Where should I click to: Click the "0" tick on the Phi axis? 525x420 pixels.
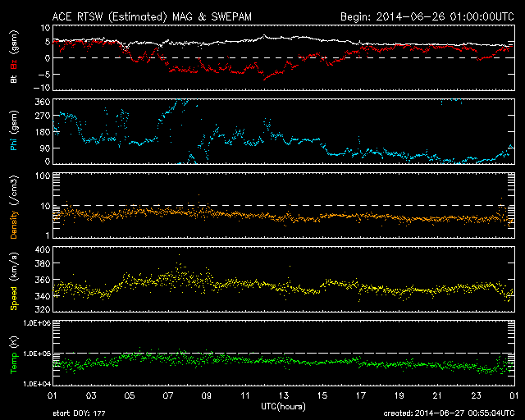pos(48,162)
